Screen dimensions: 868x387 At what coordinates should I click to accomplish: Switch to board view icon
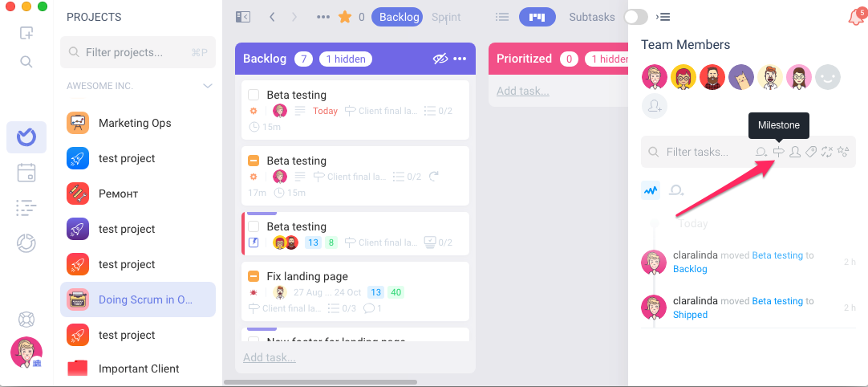pyautogui.click(x=537, y=17)
